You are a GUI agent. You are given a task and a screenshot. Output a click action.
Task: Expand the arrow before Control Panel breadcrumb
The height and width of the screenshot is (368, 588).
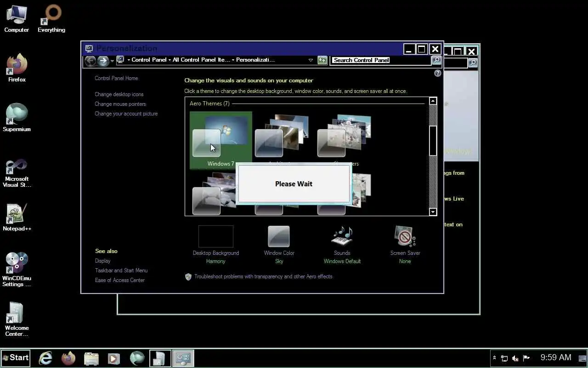point(129,60)
